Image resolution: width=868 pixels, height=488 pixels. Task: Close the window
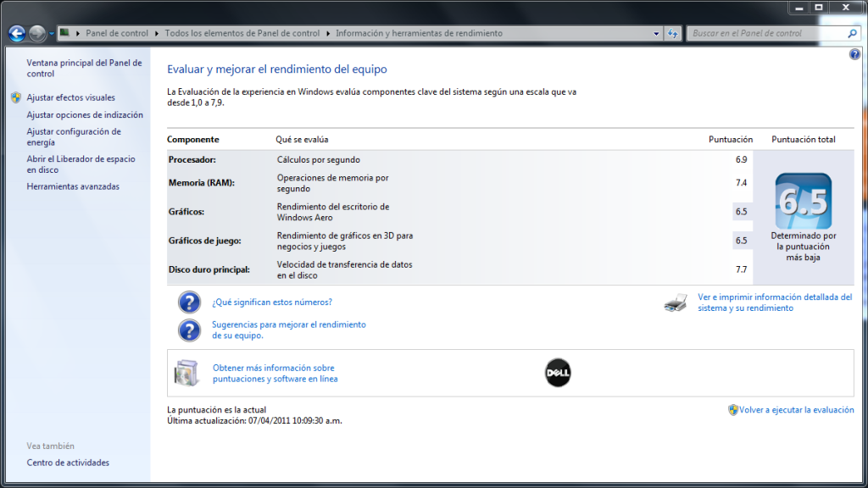[x=846, y=8]
